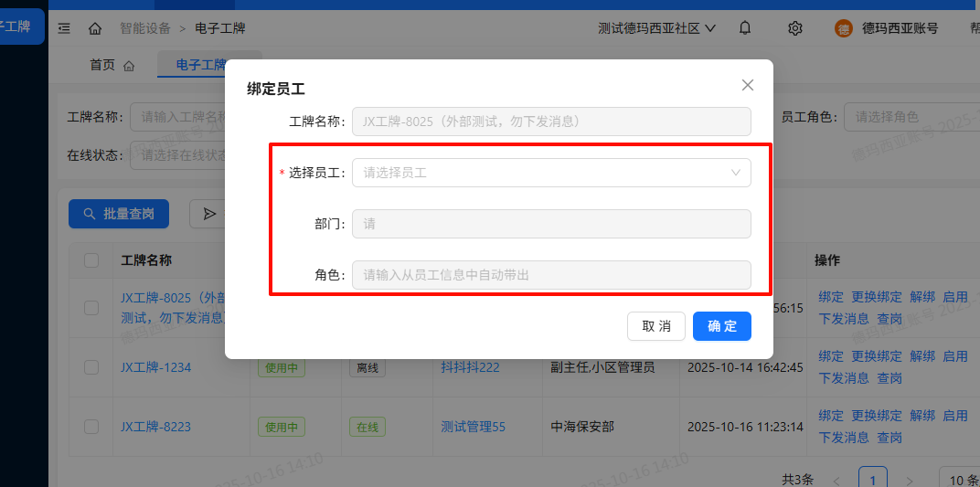Collapse the sidebar menu icon
Image resolution: width=980 pixels, height=487 pixels.
(64, 28)
